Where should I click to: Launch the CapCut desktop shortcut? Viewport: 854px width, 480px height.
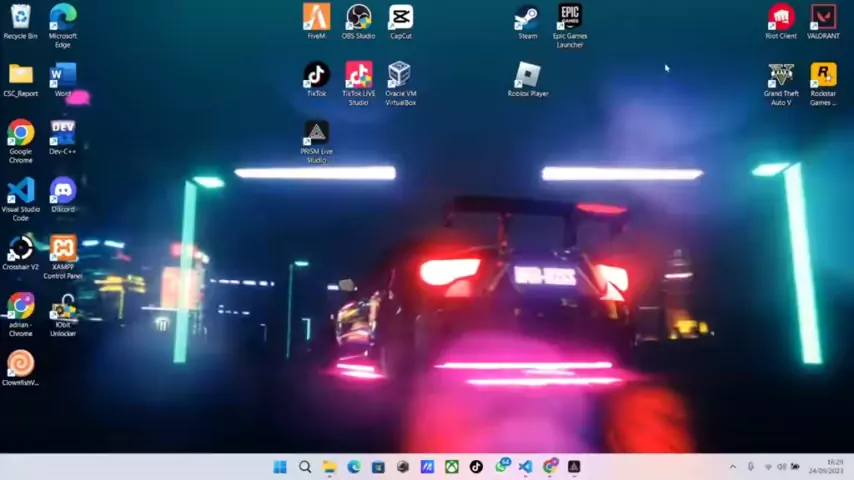[x=400, y=18]
